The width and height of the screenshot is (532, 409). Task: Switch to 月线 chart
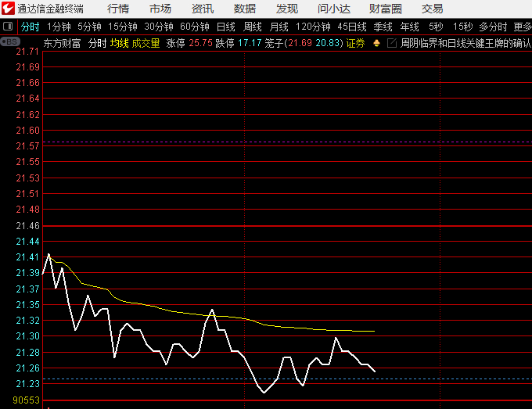[x=279, y=27]
